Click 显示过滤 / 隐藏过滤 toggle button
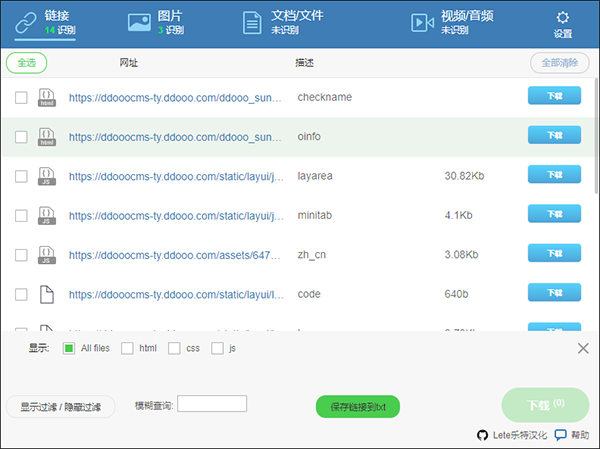600x449 pixels. click(x=60, y=407)
